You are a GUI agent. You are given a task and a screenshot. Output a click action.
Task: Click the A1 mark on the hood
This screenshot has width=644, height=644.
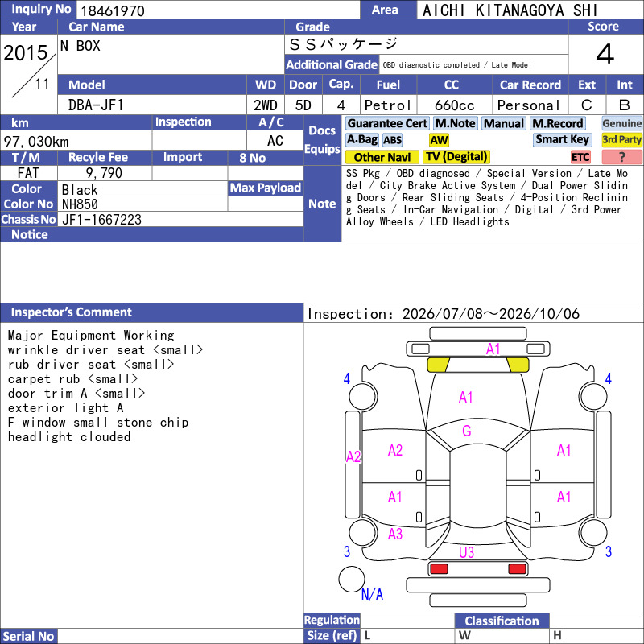click(466, 397)
